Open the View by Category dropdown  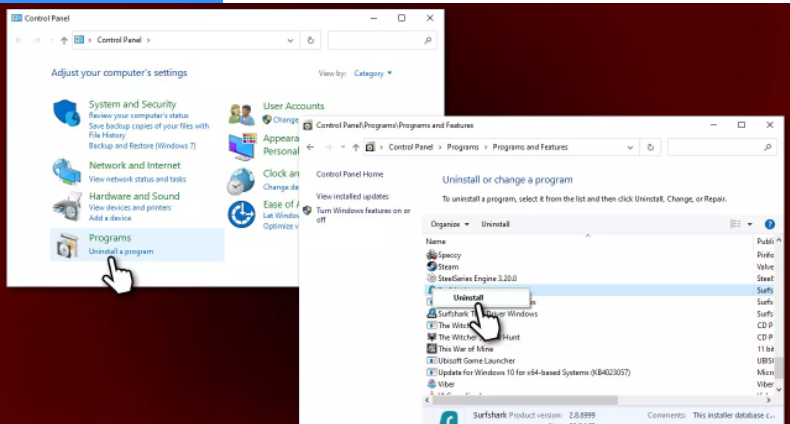tap(373, 74)
